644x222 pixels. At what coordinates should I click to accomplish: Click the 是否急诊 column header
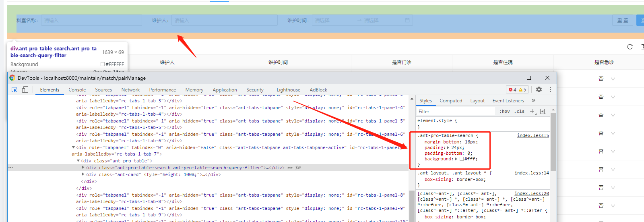click(604, 62)
